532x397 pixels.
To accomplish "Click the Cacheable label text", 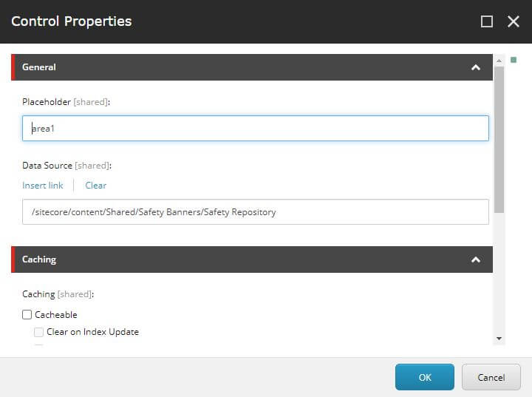I will tap(56, 315).
